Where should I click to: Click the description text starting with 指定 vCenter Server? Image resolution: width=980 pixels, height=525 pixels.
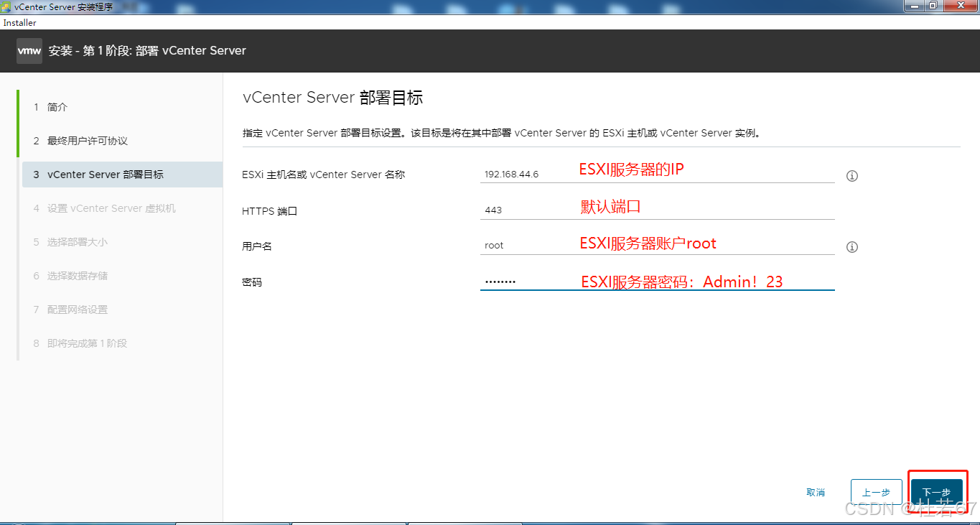click(x=501, y=133)
